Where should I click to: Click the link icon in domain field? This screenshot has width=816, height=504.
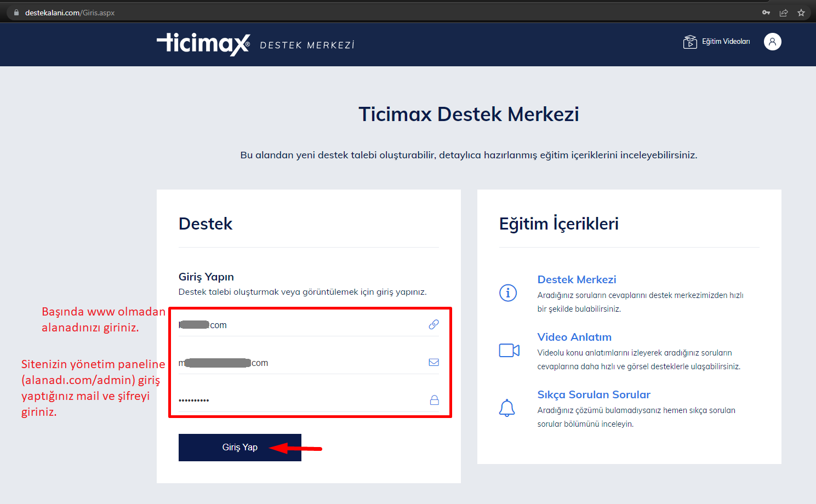(x=433, y=324)
